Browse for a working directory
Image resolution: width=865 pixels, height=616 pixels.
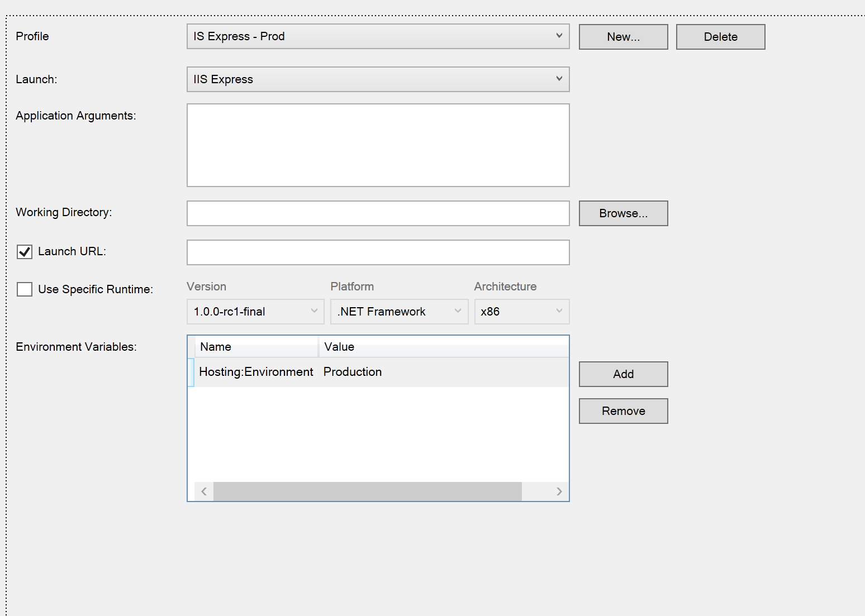624,213
